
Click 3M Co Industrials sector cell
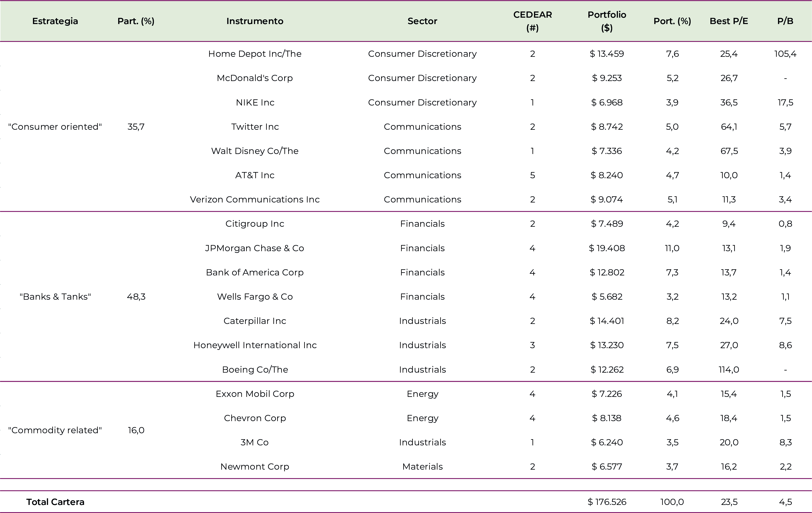click(422, 442)
